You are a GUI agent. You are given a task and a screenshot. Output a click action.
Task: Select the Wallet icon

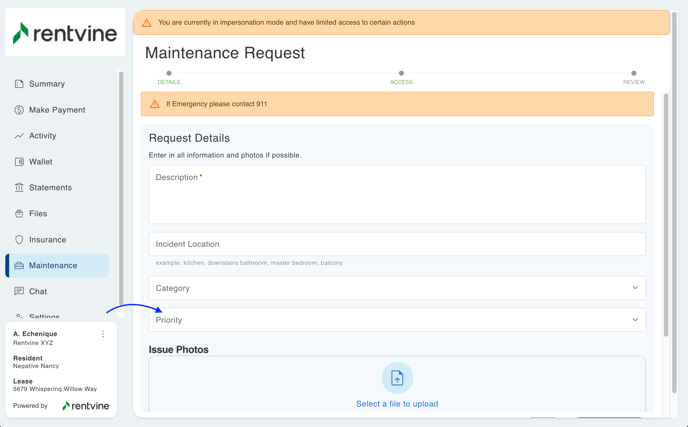coord(19,162)
